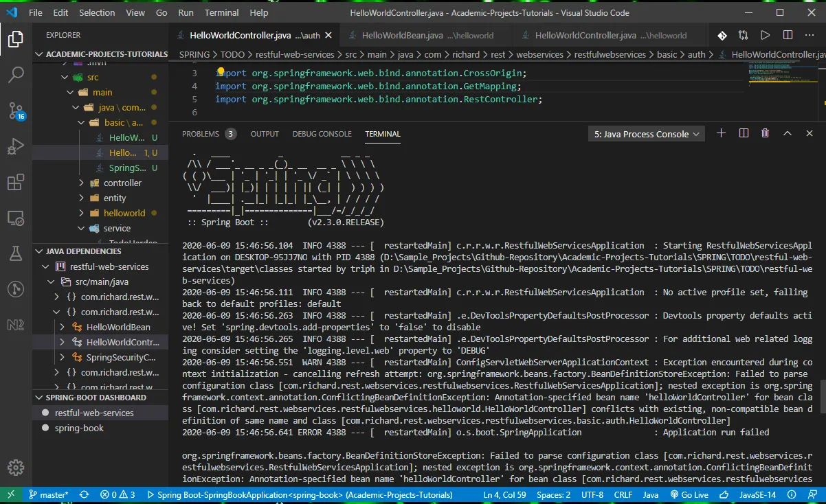Click UTF-8 encoding in status bar
Screen dimensions: 826x504
(x=592, y=494)
